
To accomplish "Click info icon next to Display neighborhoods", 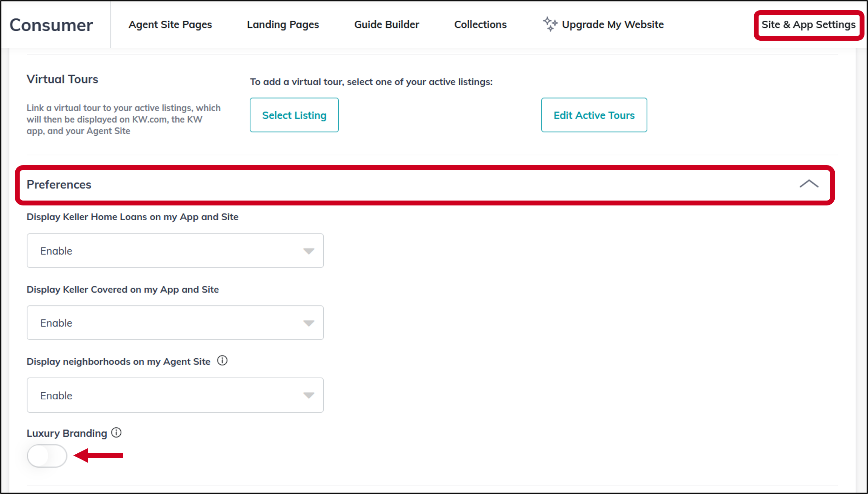I will (x=222, y=360).
